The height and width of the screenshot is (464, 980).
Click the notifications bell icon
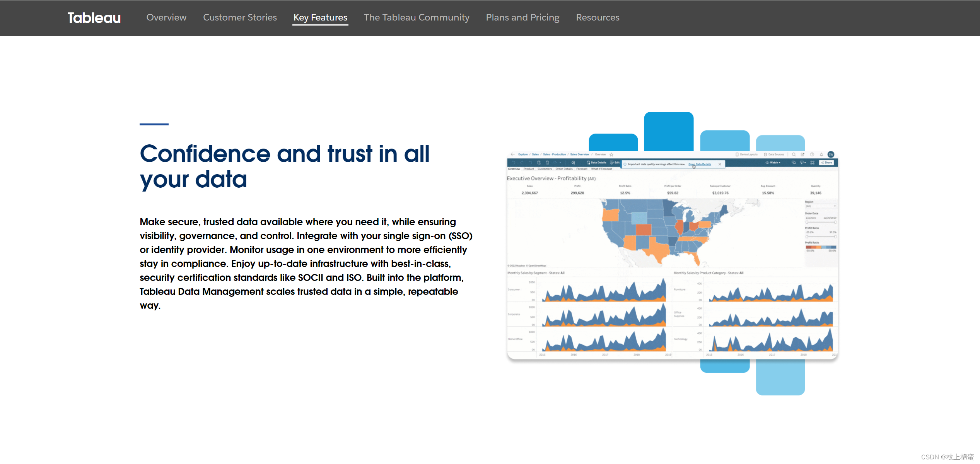click(821, 154)
